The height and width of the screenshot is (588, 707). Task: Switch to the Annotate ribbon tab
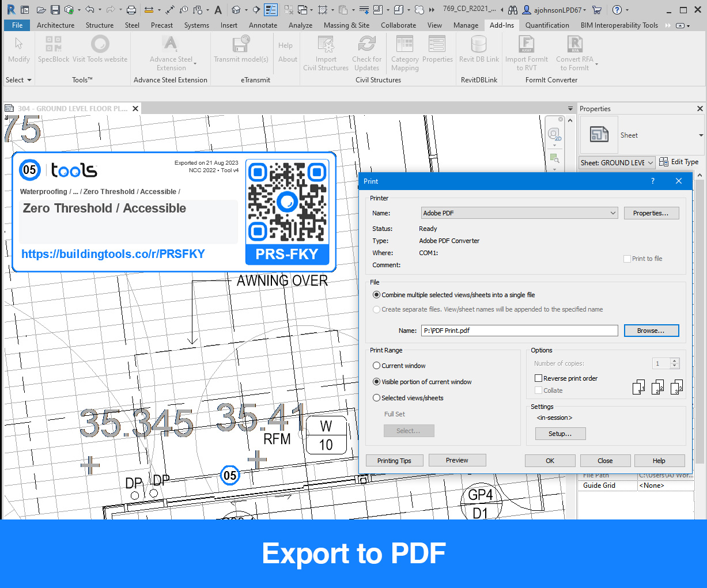point(263,25)
